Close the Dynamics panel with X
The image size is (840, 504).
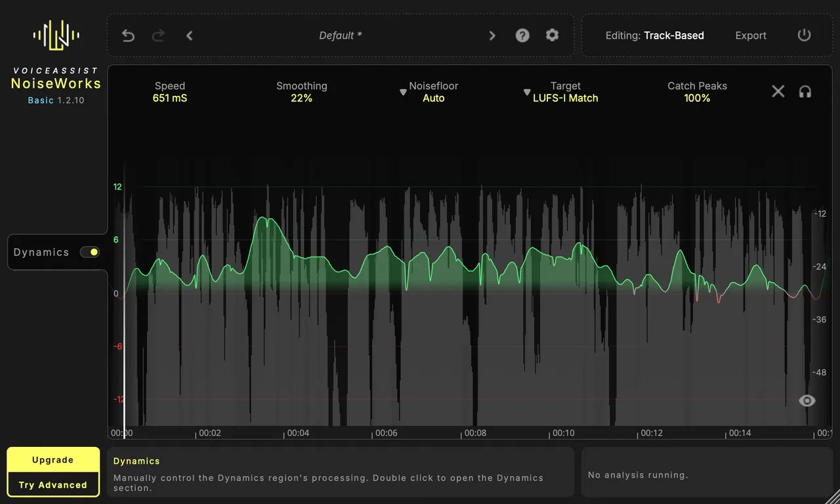(778, 92)
